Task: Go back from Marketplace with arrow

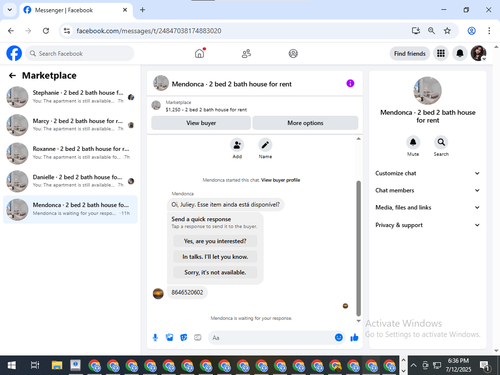Action: click(12, 76)
